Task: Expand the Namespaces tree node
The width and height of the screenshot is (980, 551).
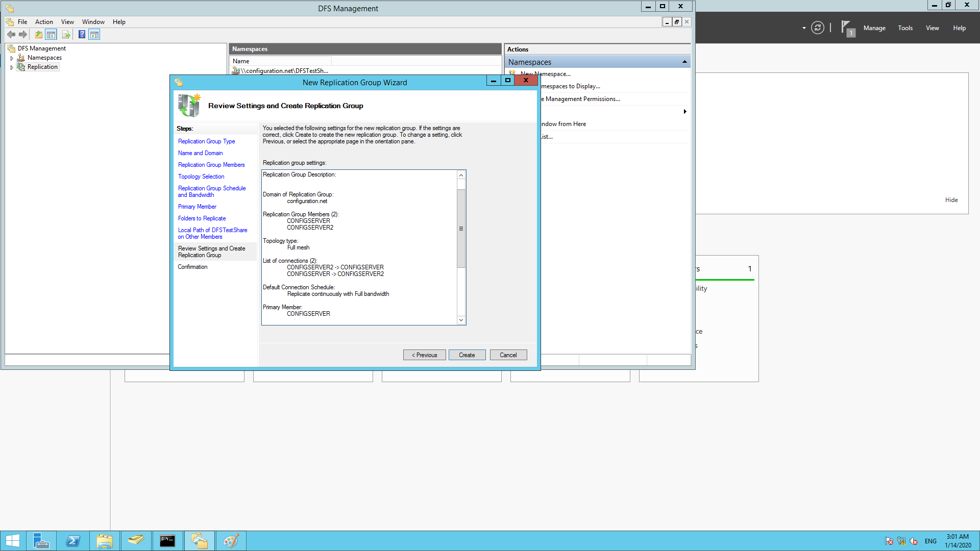Action: 12,58
